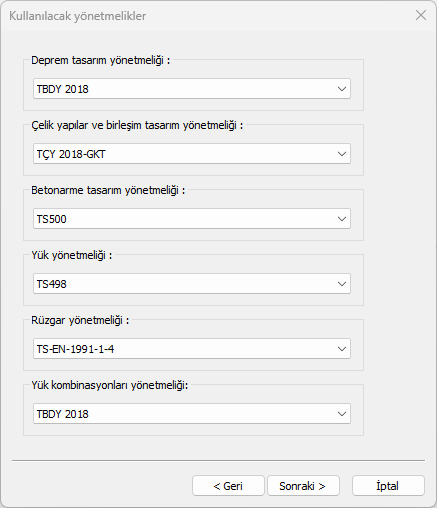Click the TS500 combo box field
This screenshot has height=508, width=437.
pos(192,219)
